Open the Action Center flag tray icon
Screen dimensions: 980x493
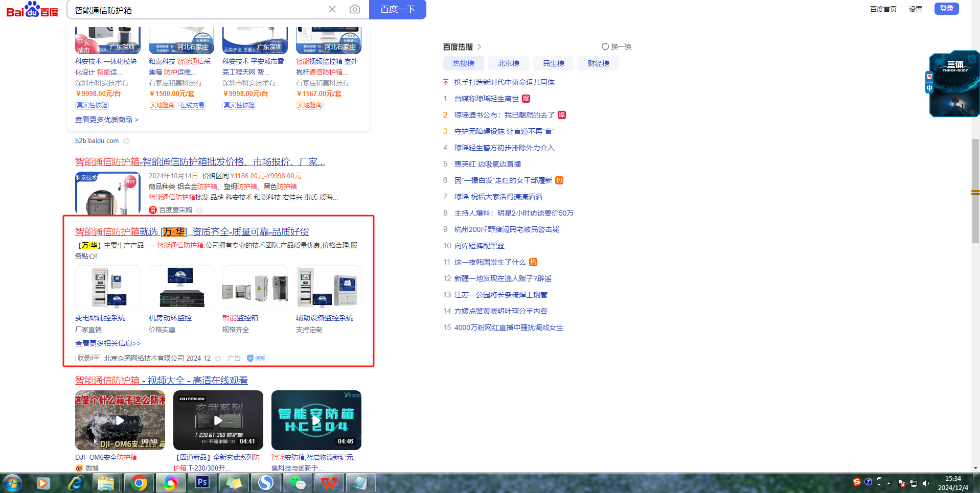(901, 483)
